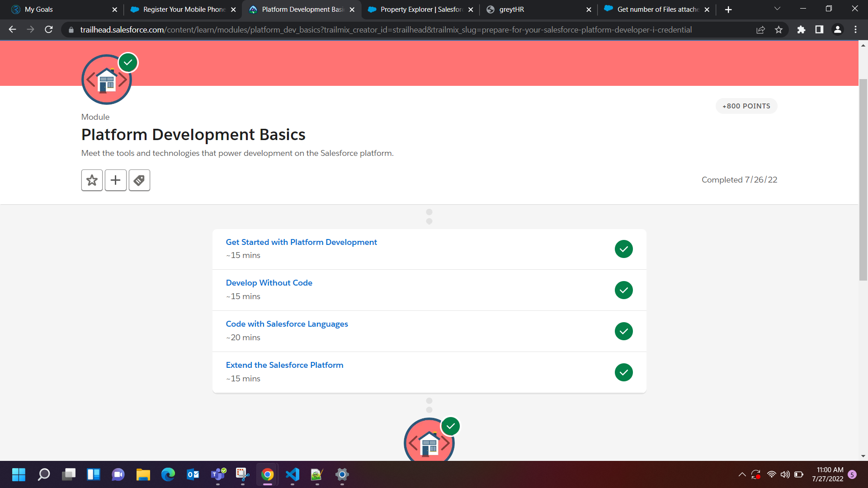Open the browser side panel icon
Screen dimensions: 868x488
point(819,30)
